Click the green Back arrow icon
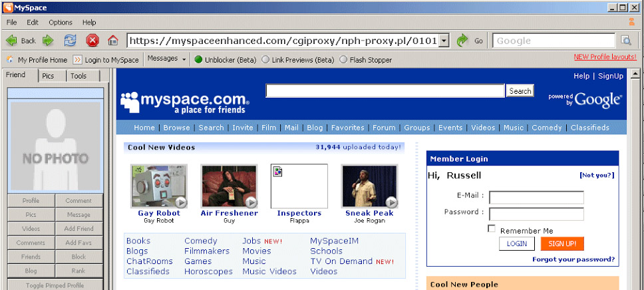This screenshot has height=290, width=644. coord(11,41)
